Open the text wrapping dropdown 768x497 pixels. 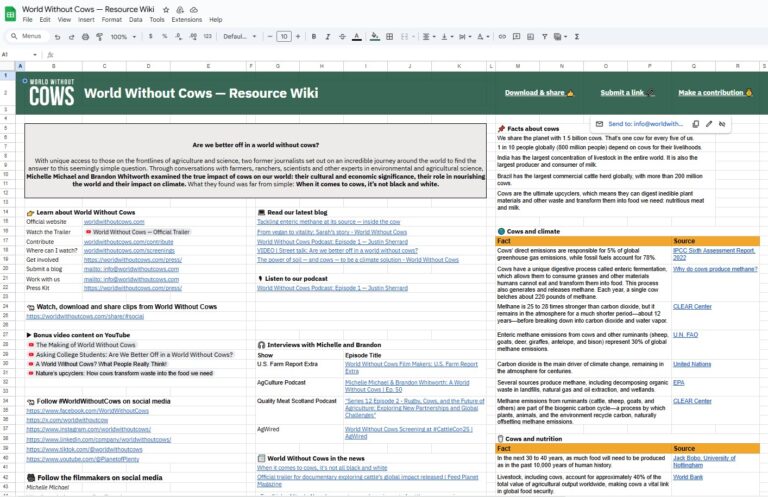[x=465, y=37]
